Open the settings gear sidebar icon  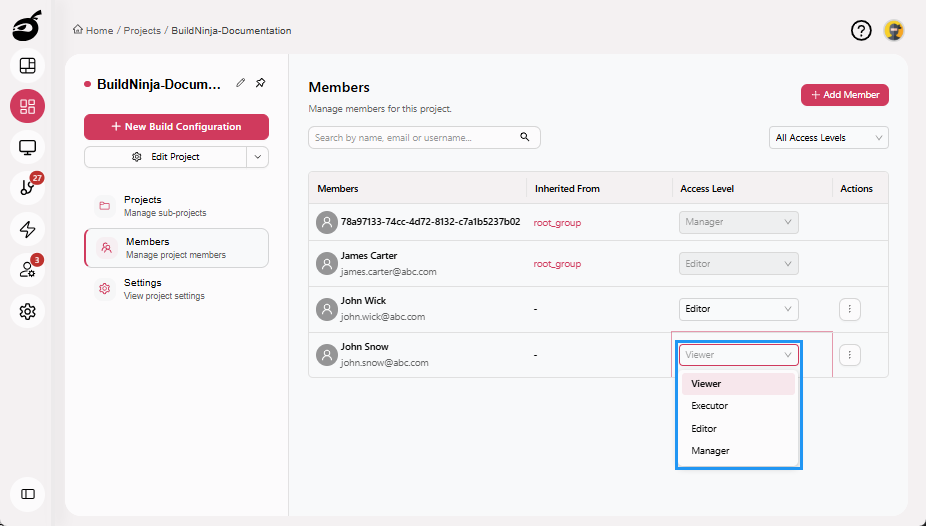(27, 311)
